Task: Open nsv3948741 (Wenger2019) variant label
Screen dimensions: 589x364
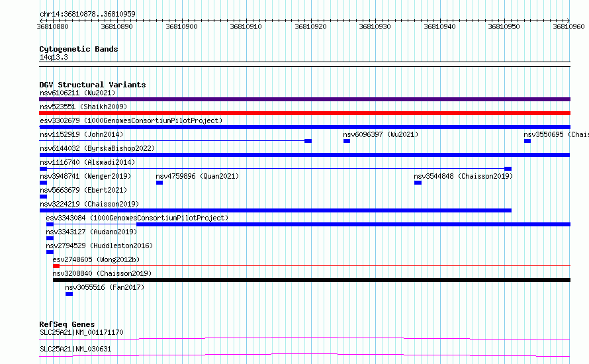Action: click(x=85, y=176)
